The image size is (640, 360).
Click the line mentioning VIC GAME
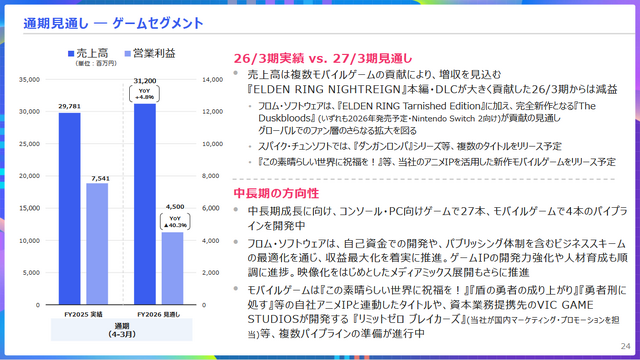[420, 305]
